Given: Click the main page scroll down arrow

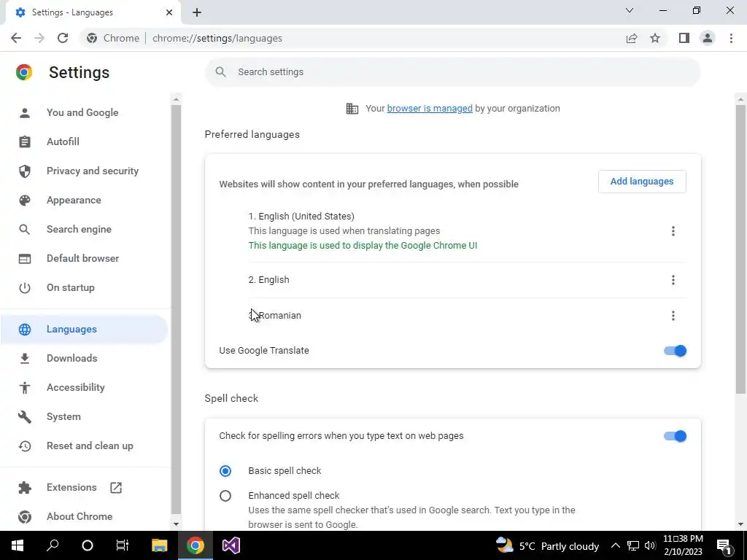Looking at the screenshot, I should [x=740, y=524].
